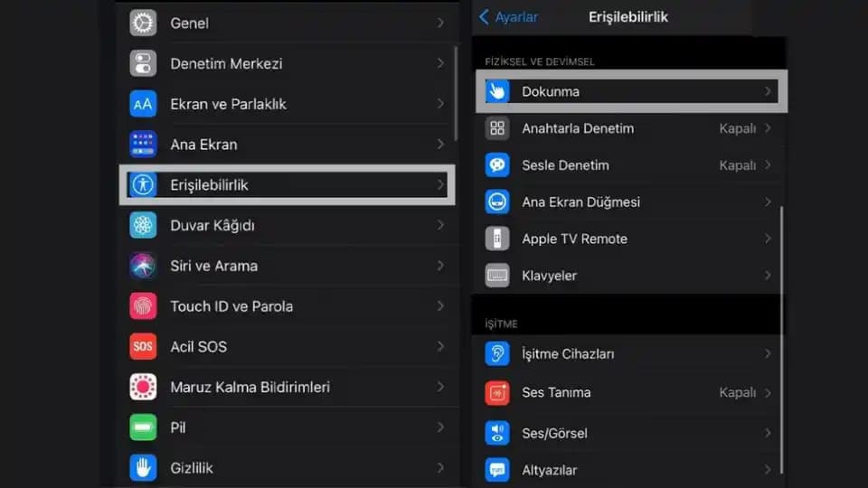Open Ekran ve Parlaklık settings
This screenshot has width=868, height=488.
(288, 104)
